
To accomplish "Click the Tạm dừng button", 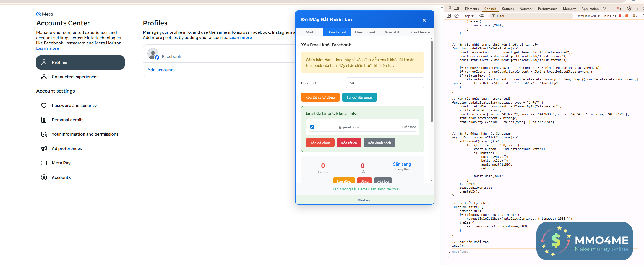I will [x=344, y=181].
